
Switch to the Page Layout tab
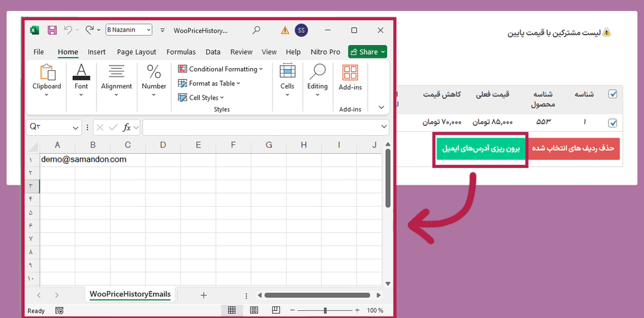click(137, 51)
